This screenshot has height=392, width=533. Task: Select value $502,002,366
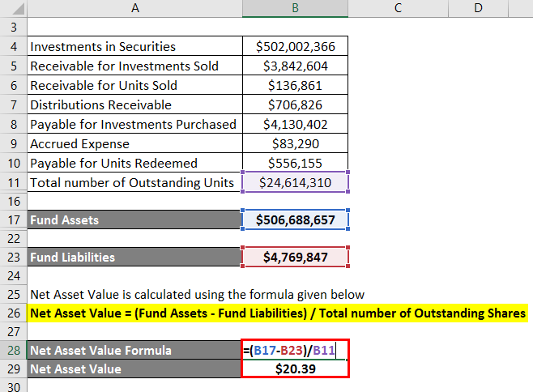295,46
